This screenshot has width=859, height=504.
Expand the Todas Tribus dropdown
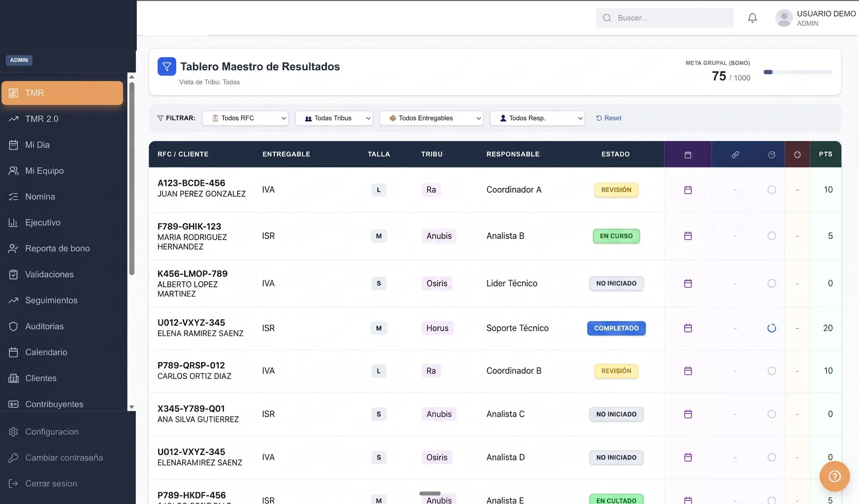(334, 118)
